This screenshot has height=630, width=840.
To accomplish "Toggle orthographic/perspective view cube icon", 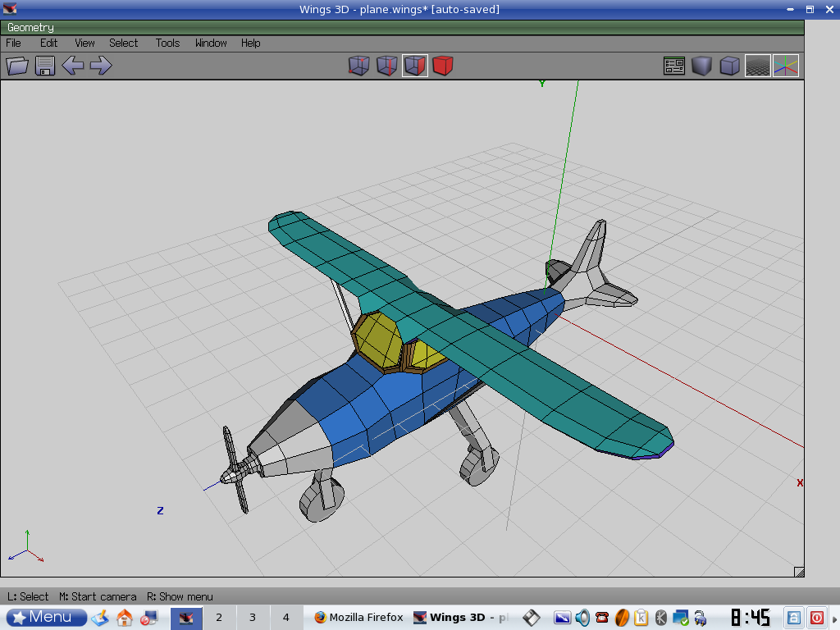I will tap(729, 66).
